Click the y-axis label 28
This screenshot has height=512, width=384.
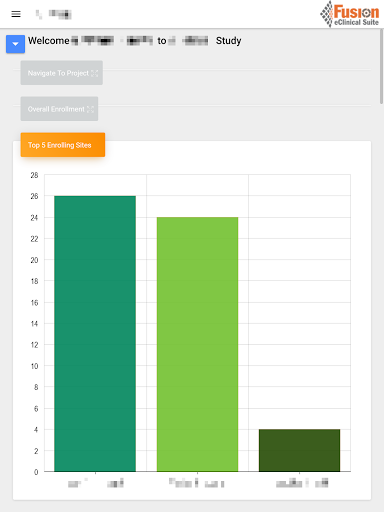(x=34, y=175)
